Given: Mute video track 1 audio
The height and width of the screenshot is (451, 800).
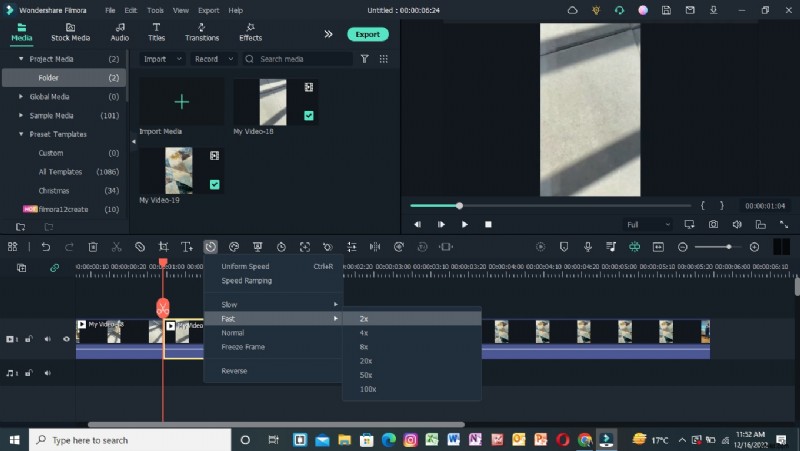Looking at the screenshot, I should coord(47,339).
